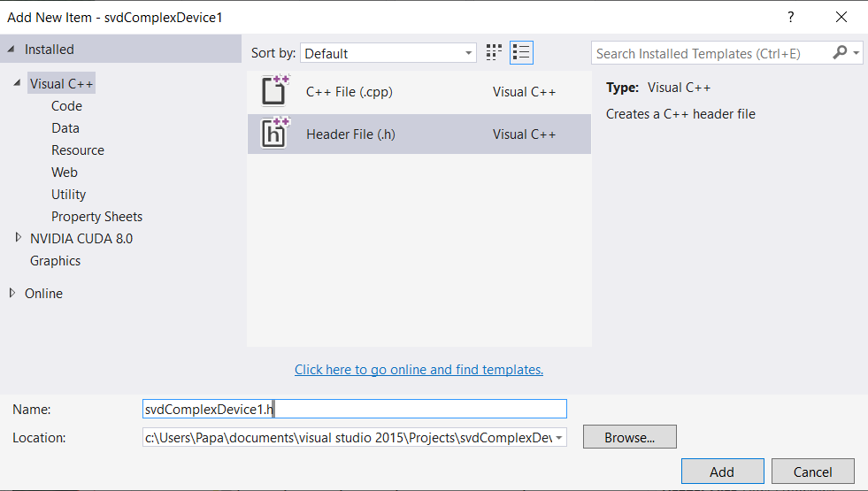Expand the NVIDIA CUDA 8.0 node
Viewport: 868px width, 491px height.
18,238
